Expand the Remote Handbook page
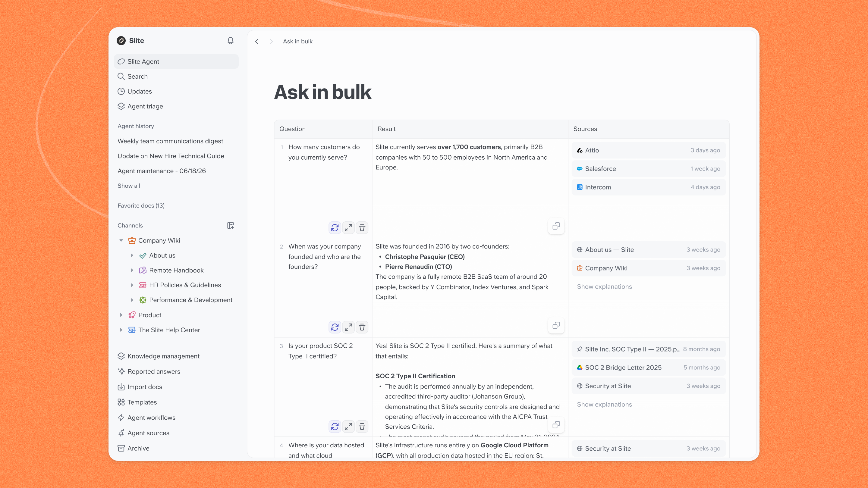The image size is (868, 488). click(132, 270)
